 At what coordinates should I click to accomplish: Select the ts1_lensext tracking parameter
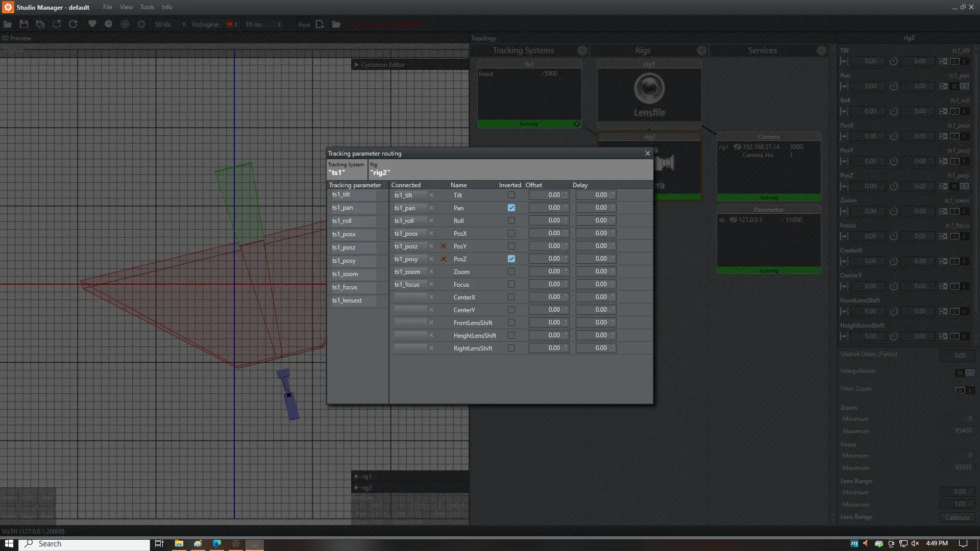347,300
